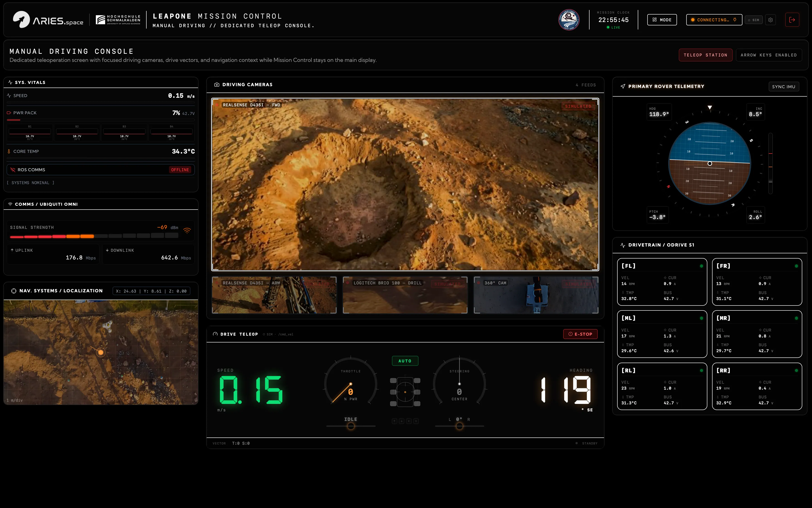Click the HSM-ARIES LeapOne mission patch
Image resolution: width=812 pixels, height=508 pixels.
tap(569, 20)
